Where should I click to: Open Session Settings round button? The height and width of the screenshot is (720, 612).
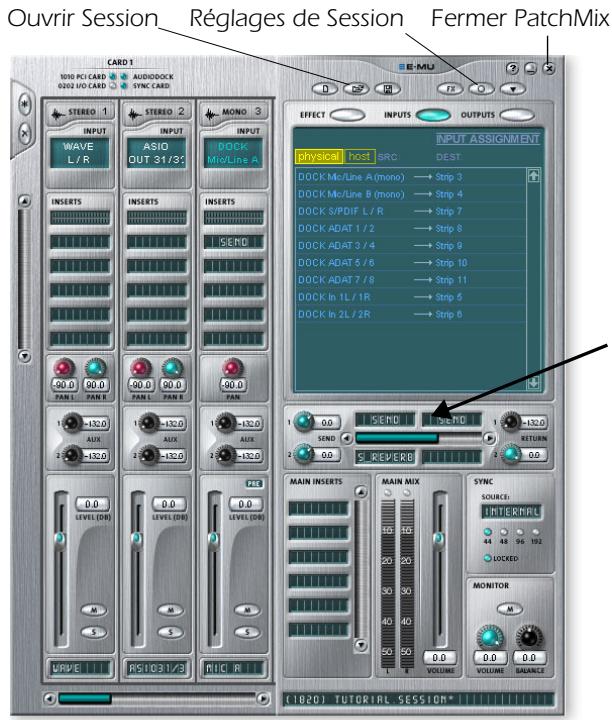click(481, 89)
